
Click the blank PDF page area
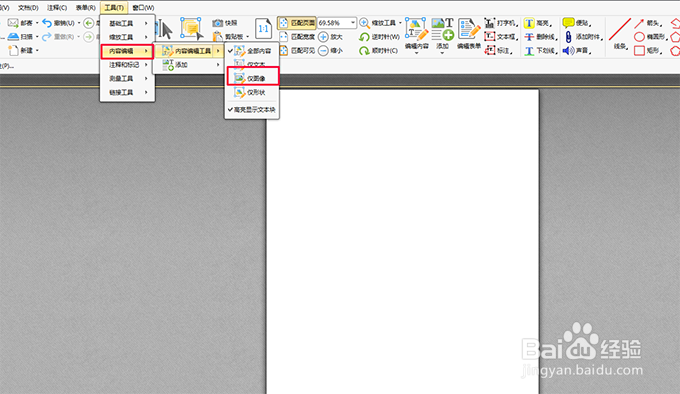coord(402,241)
